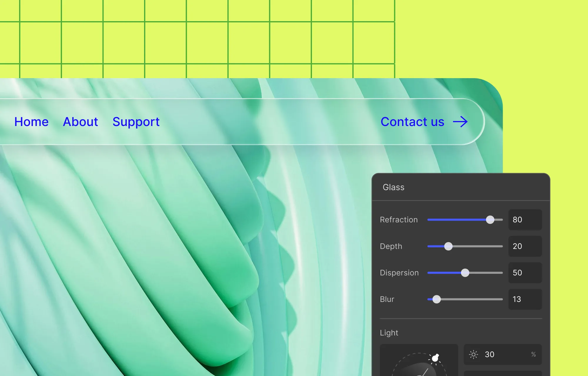Click the percent unit in light intensity field

(x=534, y=355)
